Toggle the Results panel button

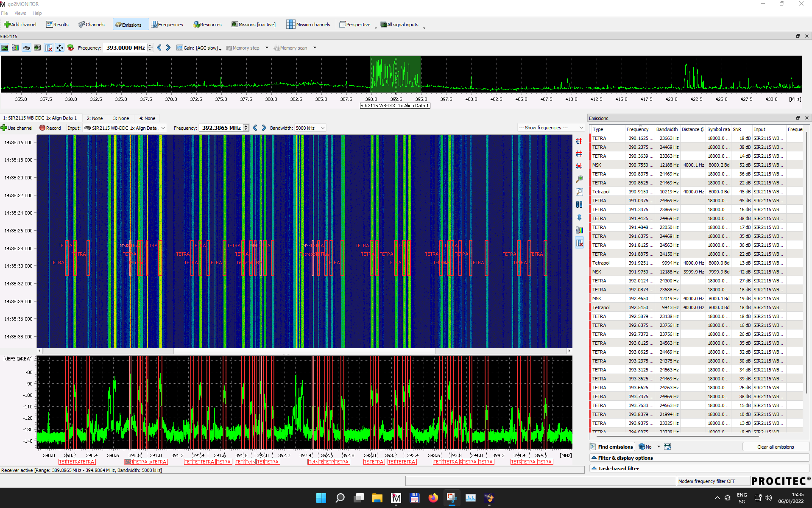pyautogui.click(x=57, y=25)
